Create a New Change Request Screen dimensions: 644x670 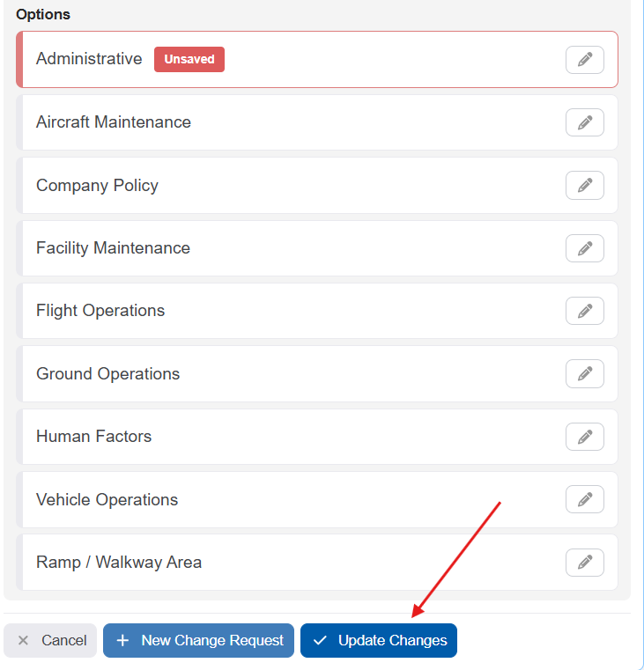(x=198, y=641)
